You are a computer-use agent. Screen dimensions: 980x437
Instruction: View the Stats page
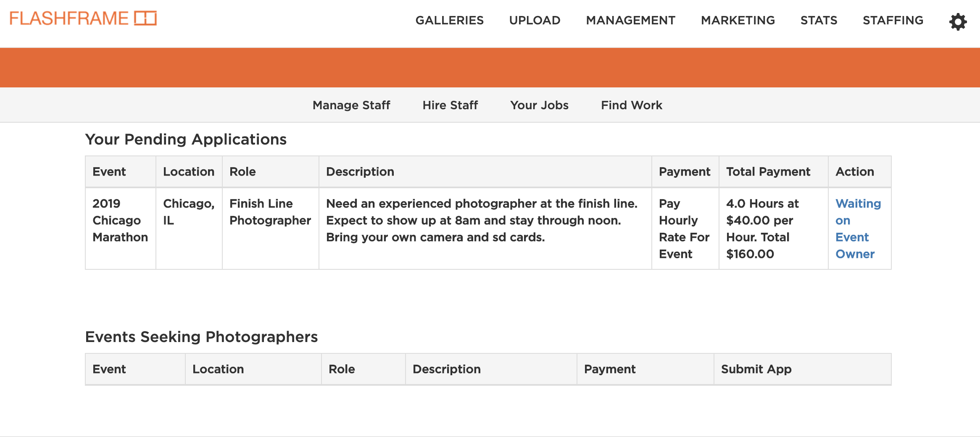pos(819,20)
